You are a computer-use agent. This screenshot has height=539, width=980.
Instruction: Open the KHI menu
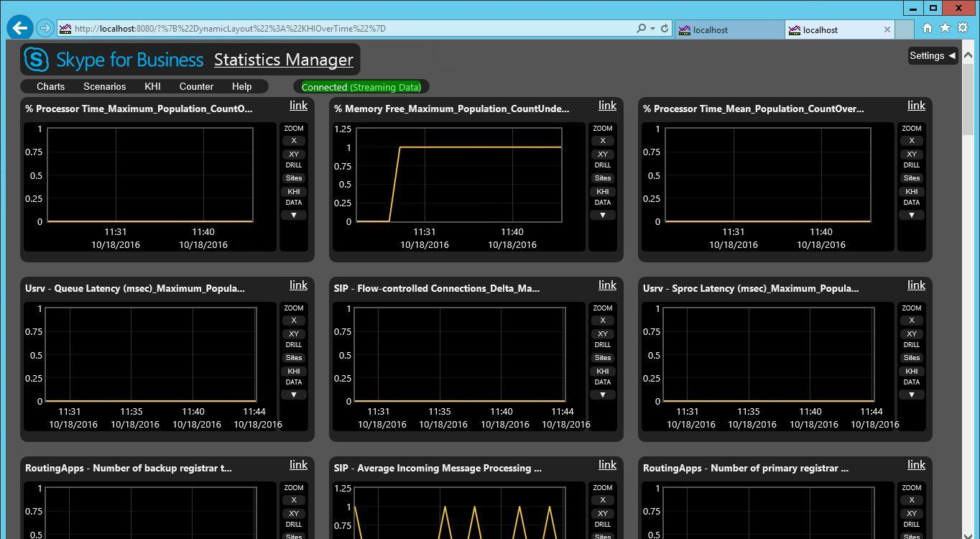(152, 86)
